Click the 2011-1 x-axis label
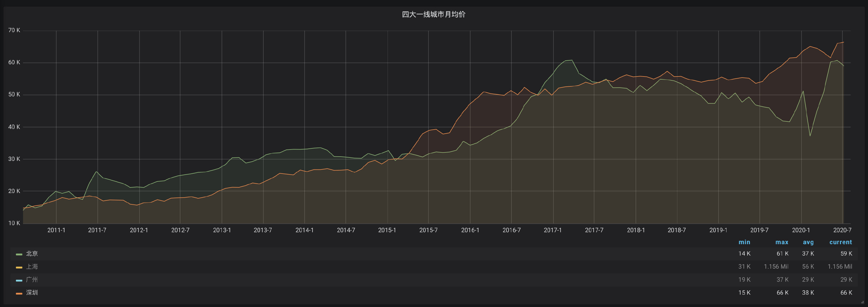 (56, 230)
